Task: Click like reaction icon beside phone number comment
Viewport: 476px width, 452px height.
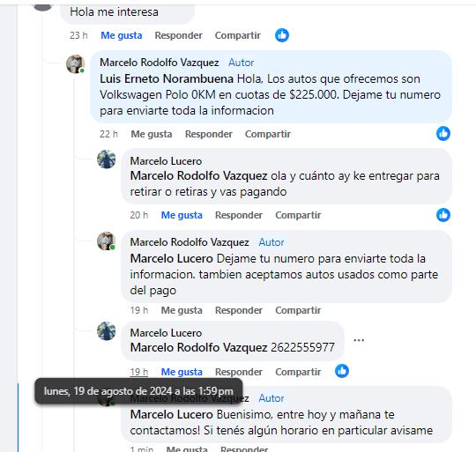Action: [x=342, y=371]
